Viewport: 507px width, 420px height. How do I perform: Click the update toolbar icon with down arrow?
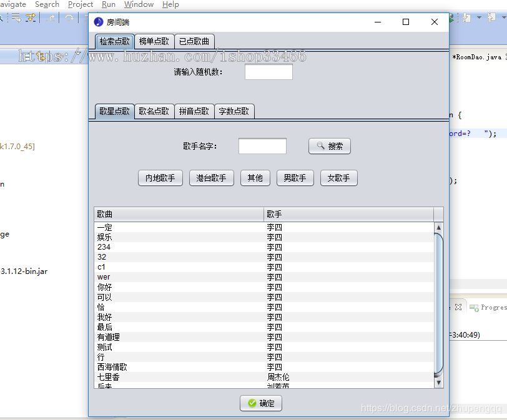click(x=466, y=17)
